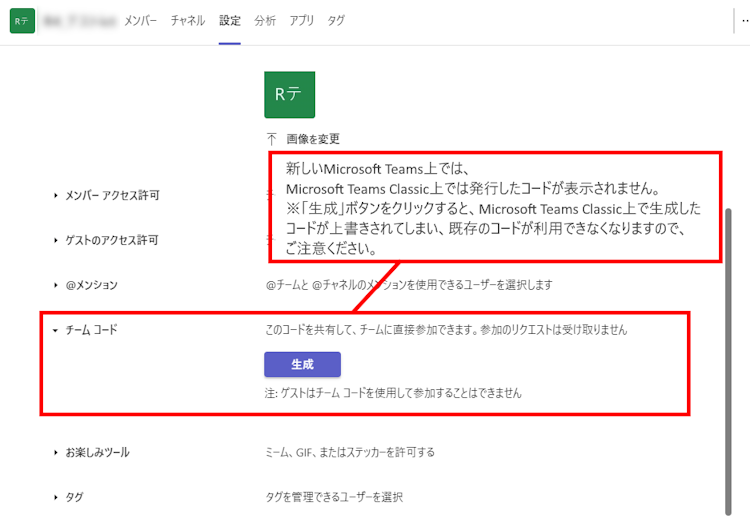Screen dimensions: 750x531
Task: Click the upload arrow icon beside 画像を変更
Action: click(x=271, y=139)
